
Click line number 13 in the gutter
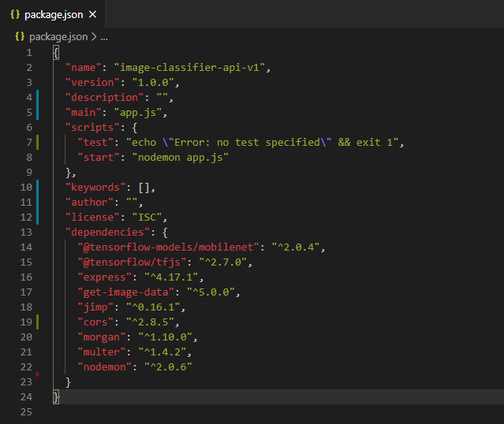coord(26,232)
